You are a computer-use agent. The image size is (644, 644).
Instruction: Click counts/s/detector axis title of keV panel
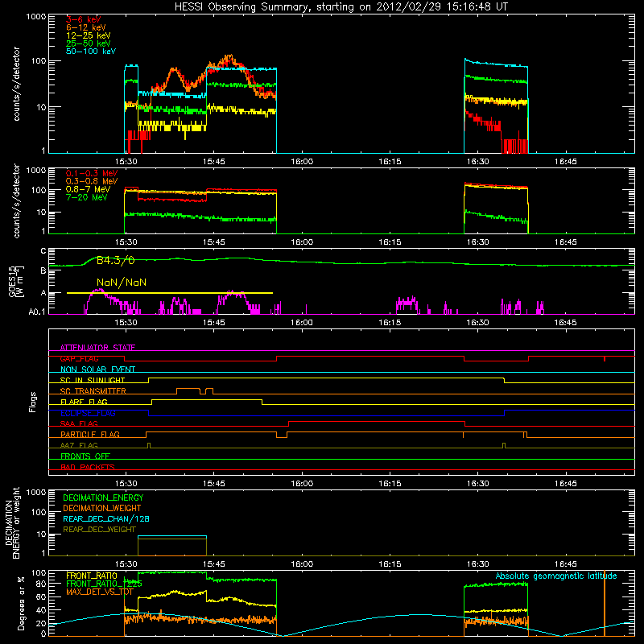pyautogui.click(x=16, y=84)
